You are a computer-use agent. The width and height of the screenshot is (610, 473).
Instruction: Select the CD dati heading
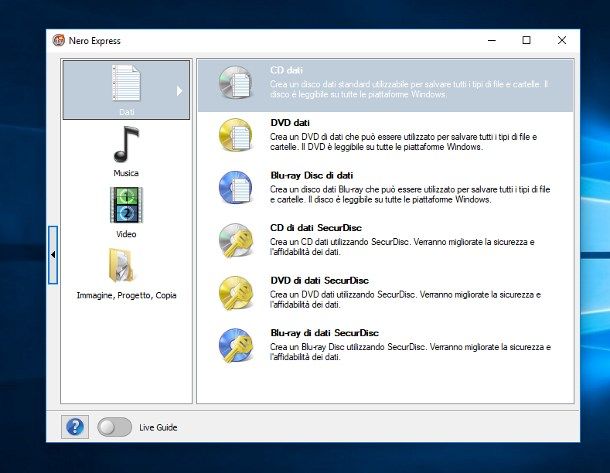click(286, 70)
